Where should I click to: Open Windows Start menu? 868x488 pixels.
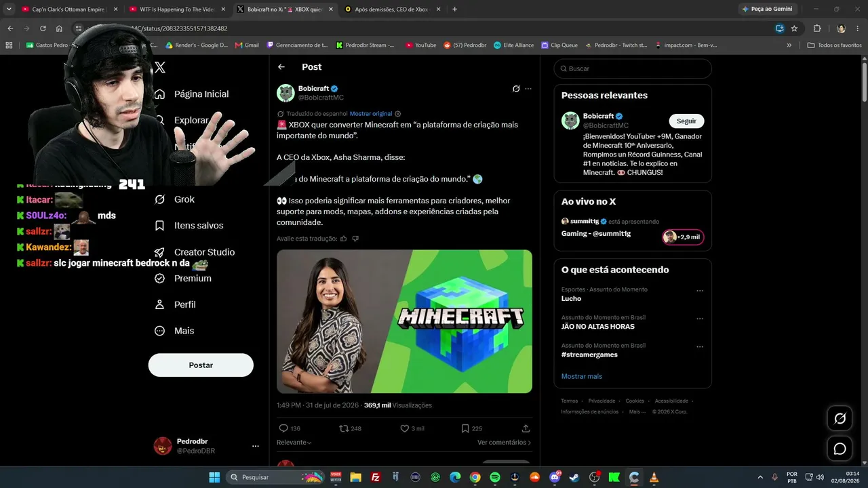click(x=214, y=477)
